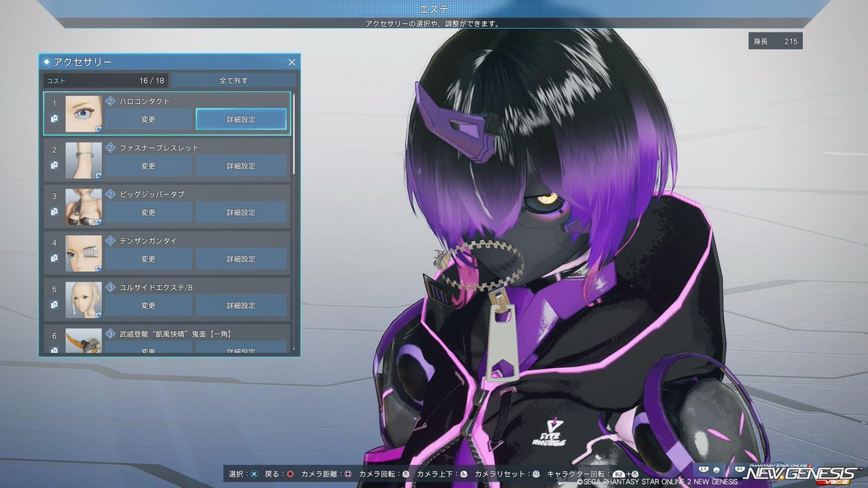
Task: Click the stick icon beside カメラリセット
Action: [x=536, y=474]
